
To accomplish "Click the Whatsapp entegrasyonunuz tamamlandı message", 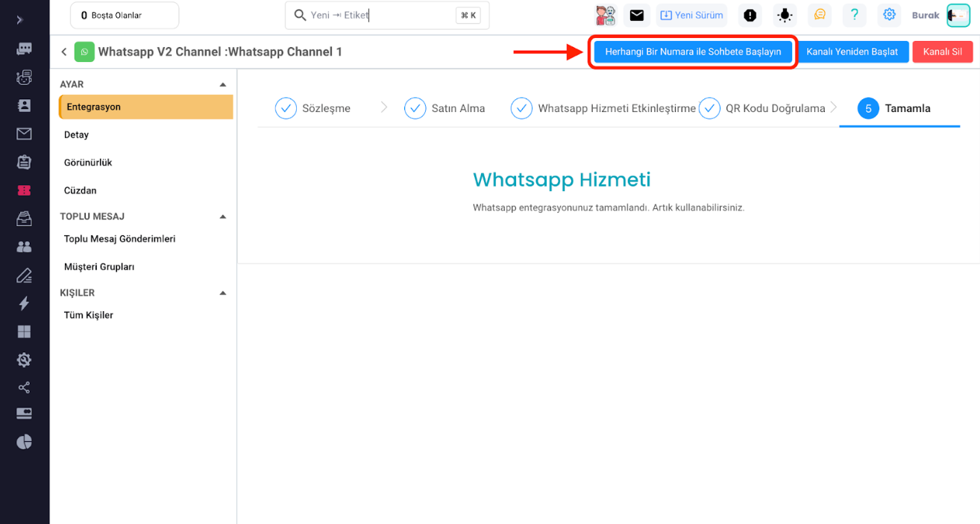I will point(609,208).
